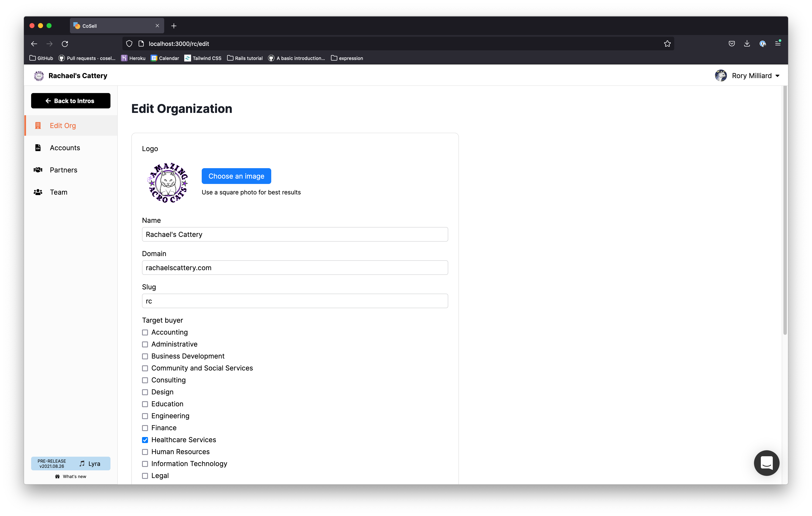The width and height of the screenshot is (812, 516).
Task: Check the Consulting checkbox
Action: click(x=145, y=380)
